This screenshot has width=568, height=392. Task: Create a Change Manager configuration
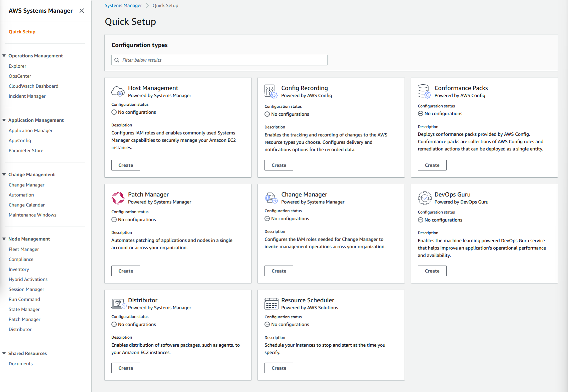coord(279,271)
